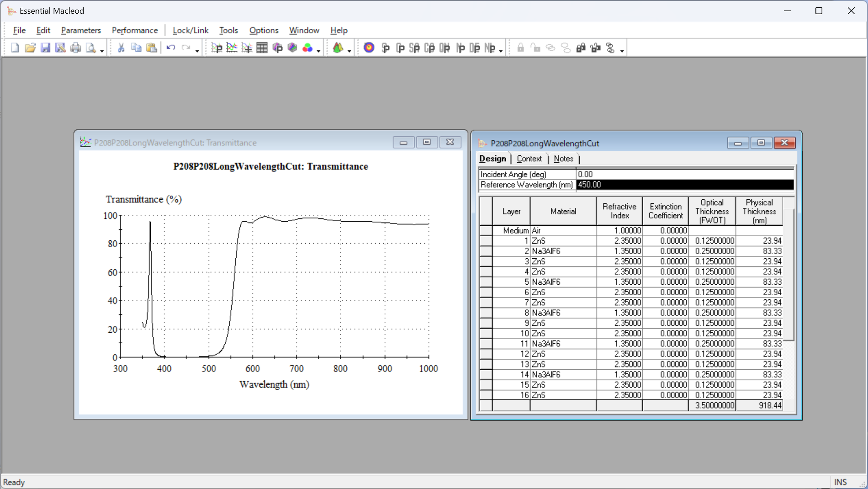Open the Parameters menu

tap(81, 30)
